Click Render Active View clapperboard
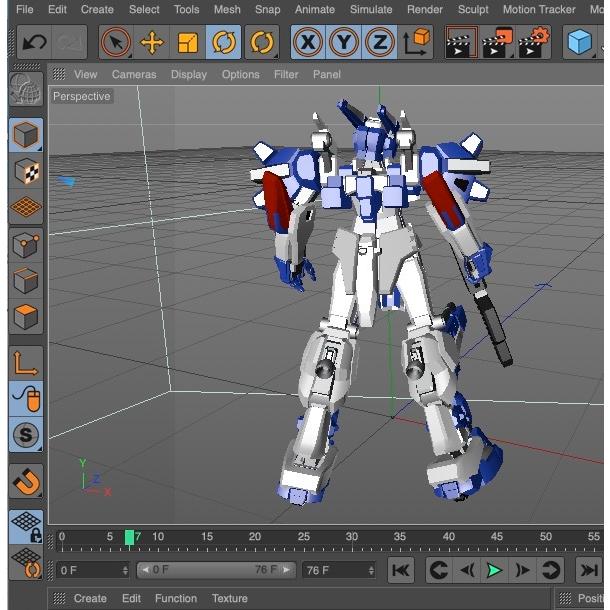This screenshot has width=610, height=610. tap(461, 42)
